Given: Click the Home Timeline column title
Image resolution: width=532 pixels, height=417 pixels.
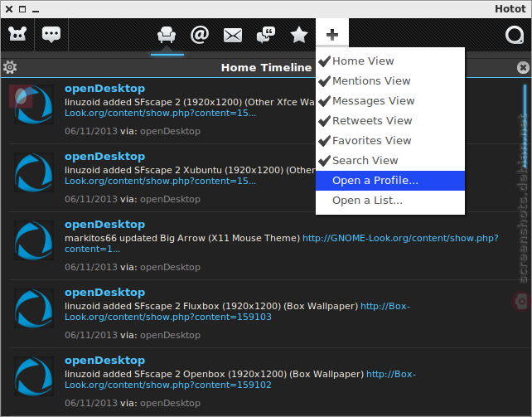Looking at the screenshot, I should [x=266, y=67].
